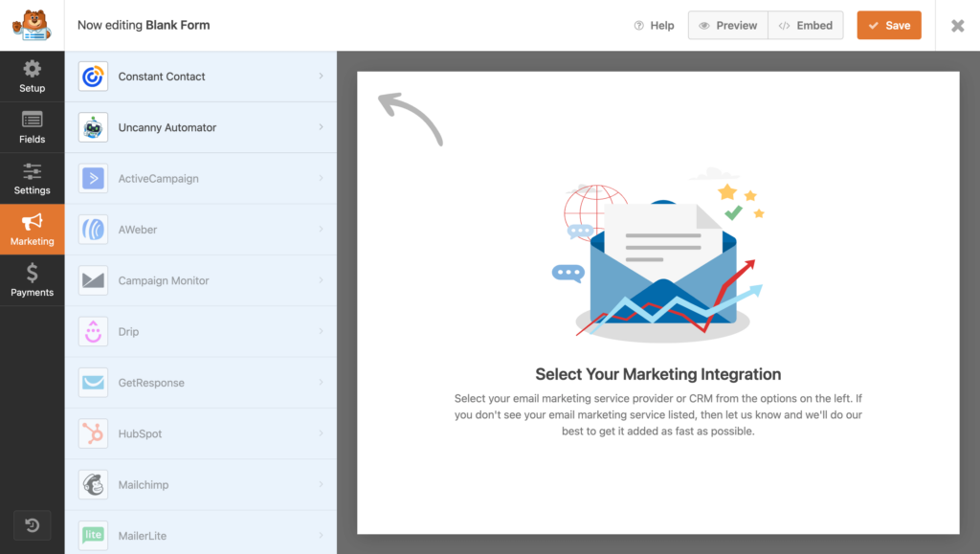Preview the current form
This screenshot has height=554, width=980.
[x=727, y=25]
